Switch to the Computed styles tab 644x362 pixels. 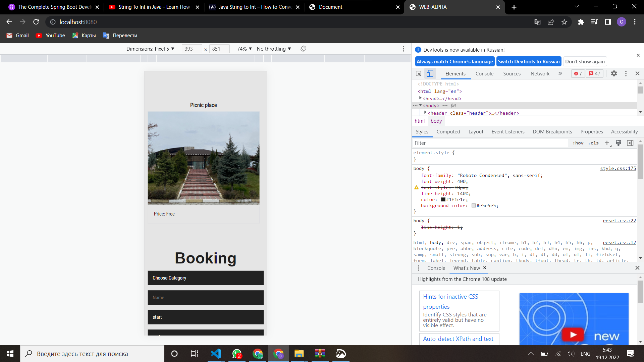pos(448,132)
